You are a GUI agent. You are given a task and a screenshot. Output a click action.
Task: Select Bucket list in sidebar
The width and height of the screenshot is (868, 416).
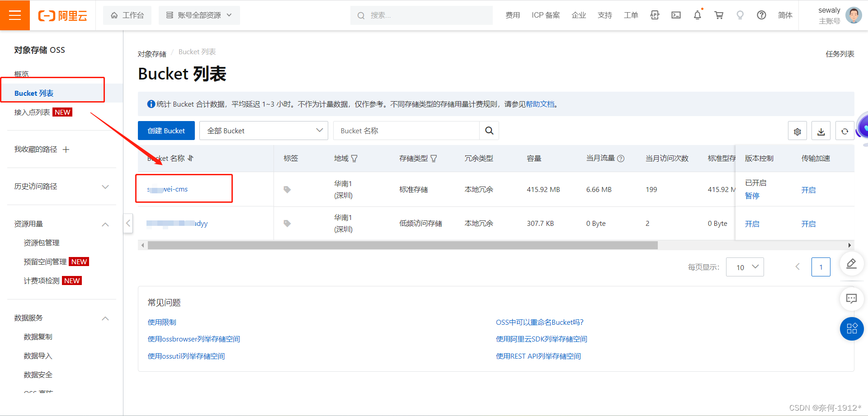(x=34, y=93)
